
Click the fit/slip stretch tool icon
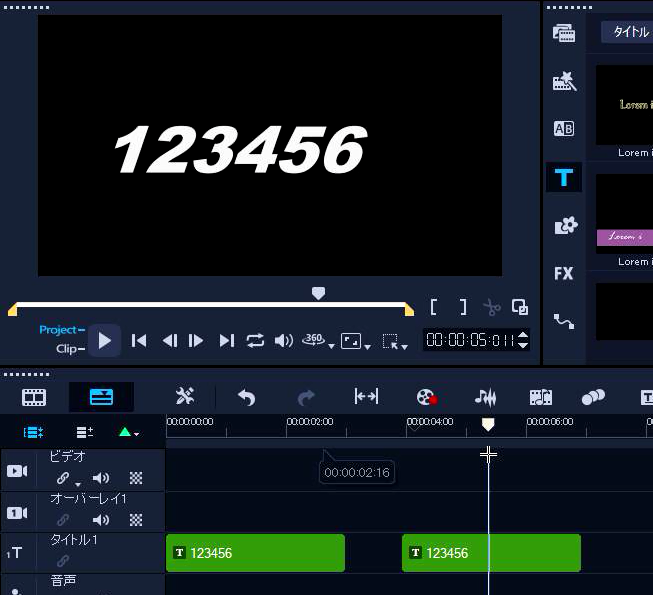366,396
